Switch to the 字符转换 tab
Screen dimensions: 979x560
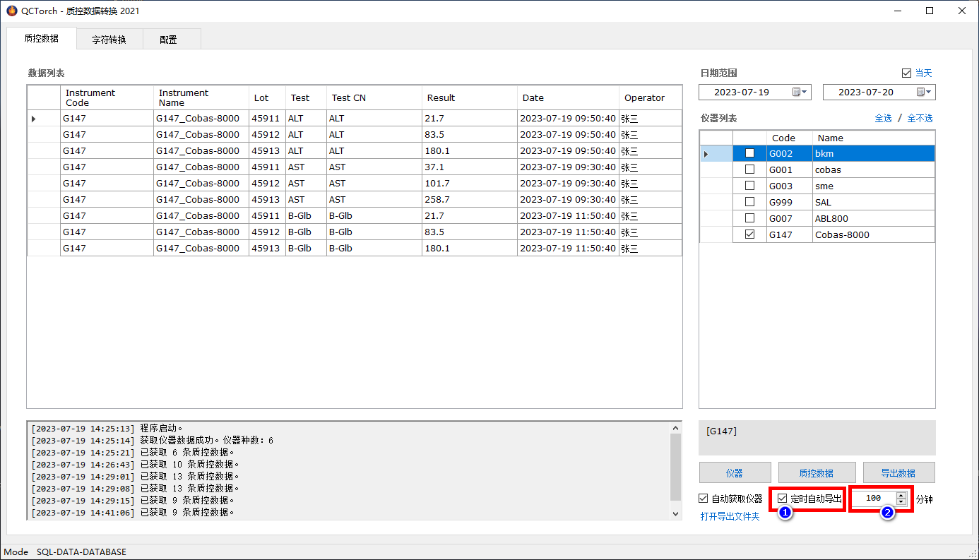109,40
